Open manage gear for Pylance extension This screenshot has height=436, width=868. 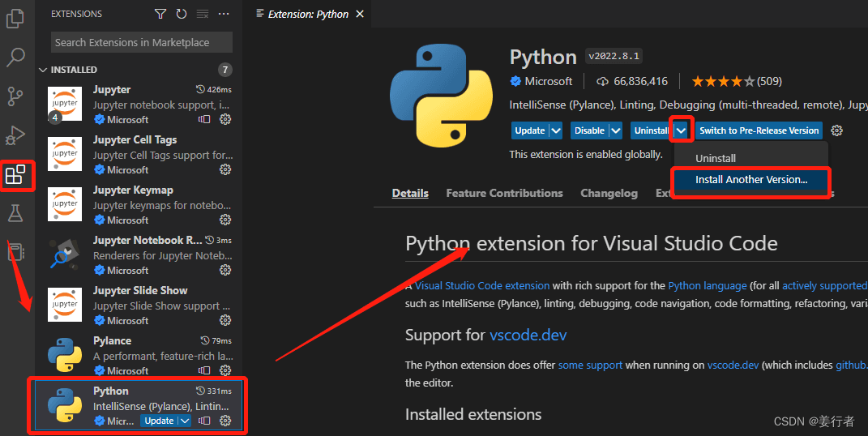point(225,370)
